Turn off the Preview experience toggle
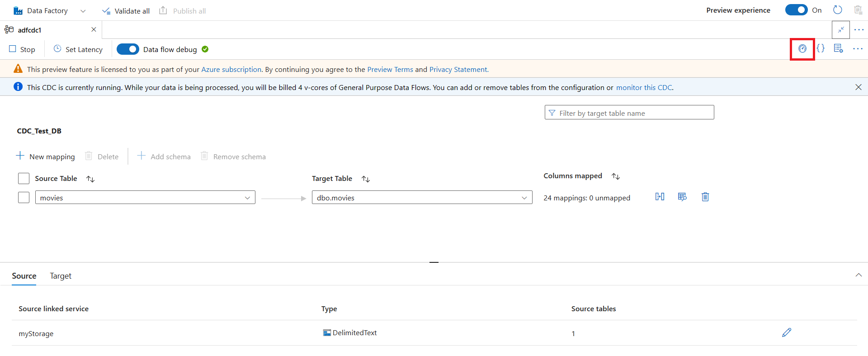The image size is (868, 356). pyautogui.click(x=796, y=10)
